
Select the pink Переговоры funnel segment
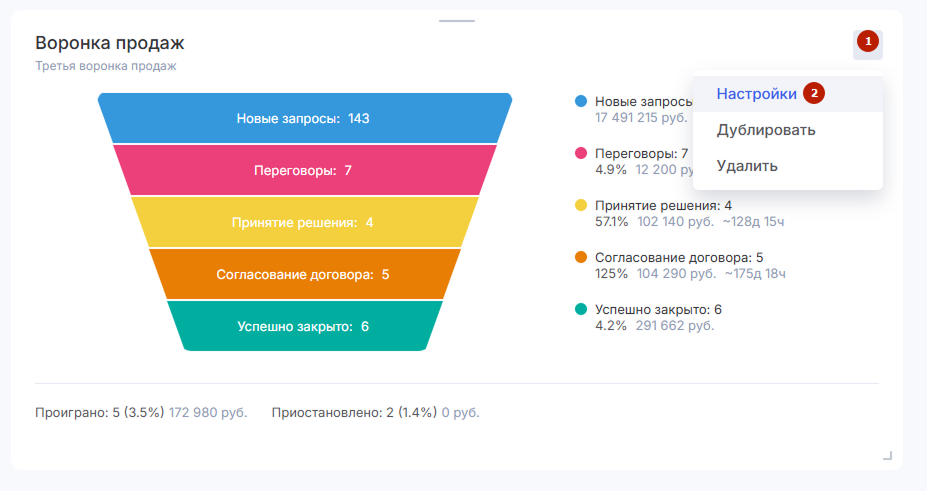(304, 170)
